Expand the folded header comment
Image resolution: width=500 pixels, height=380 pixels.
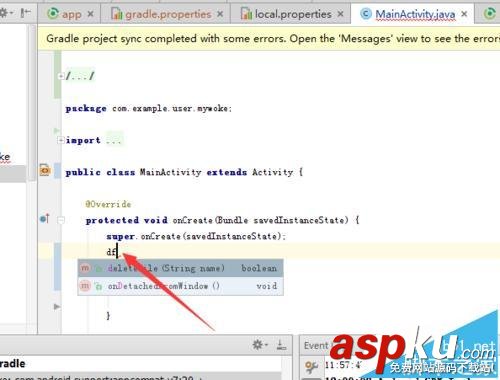point(60,76)
